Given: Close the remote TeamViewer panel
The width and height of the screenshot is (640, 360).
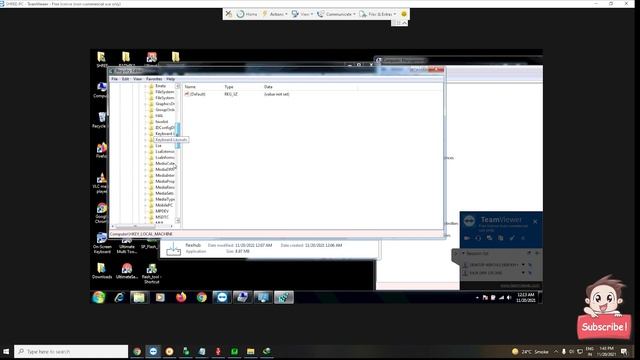Looking at the screenshot, I should (x=535, y=222).
